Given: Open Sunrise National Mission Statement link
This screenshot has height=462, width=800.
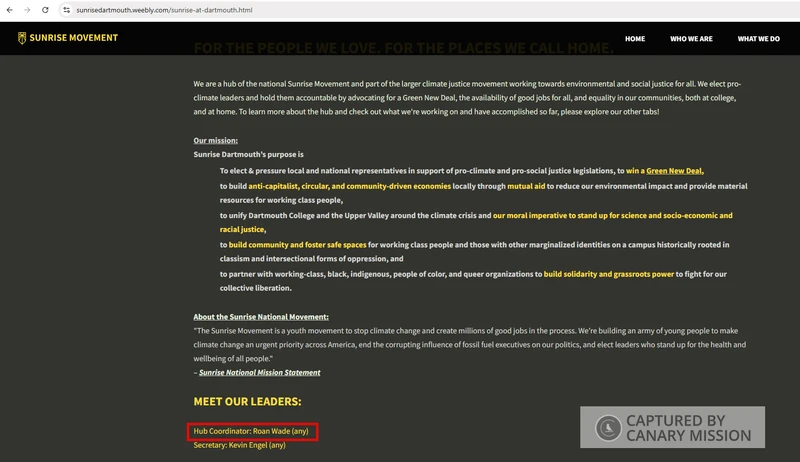Looking at the screenshot, I should pyautogui.click(x=260, y=373).
